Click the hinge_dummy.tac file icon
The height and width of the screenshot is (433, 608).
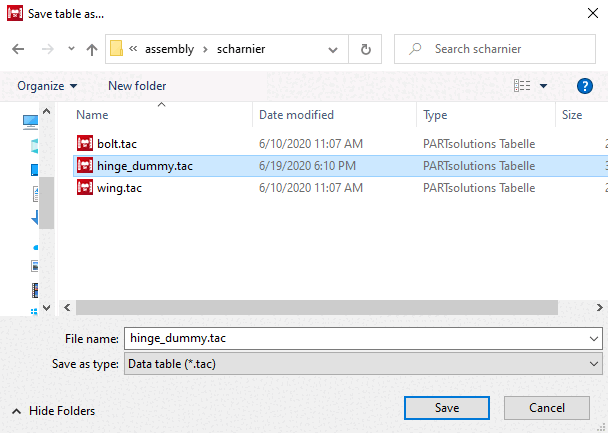point(85,166)
